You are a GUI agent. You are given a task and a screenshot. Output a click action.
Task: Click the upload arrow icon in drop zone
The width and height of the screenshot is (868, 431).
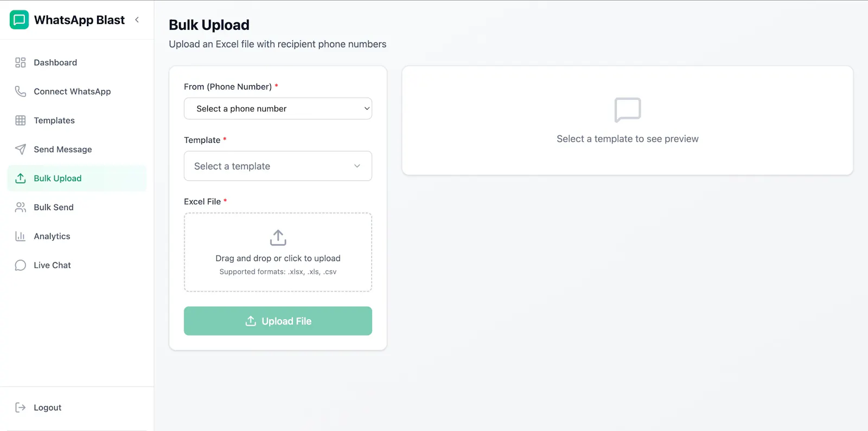278,237
